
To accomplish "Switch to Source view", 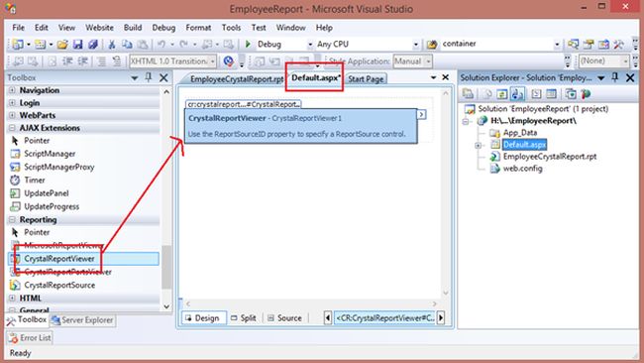I will pos(284,317).
